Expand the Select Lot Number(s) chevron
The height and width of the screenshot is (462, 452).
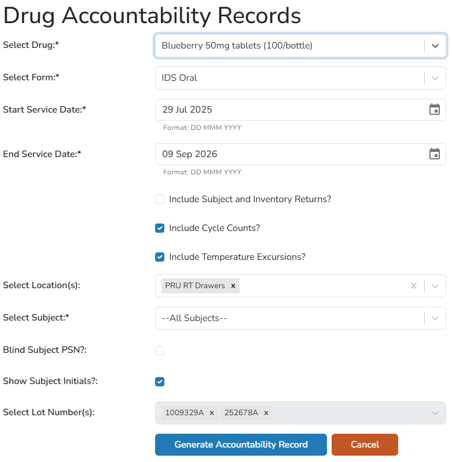[x=435, y=413]
